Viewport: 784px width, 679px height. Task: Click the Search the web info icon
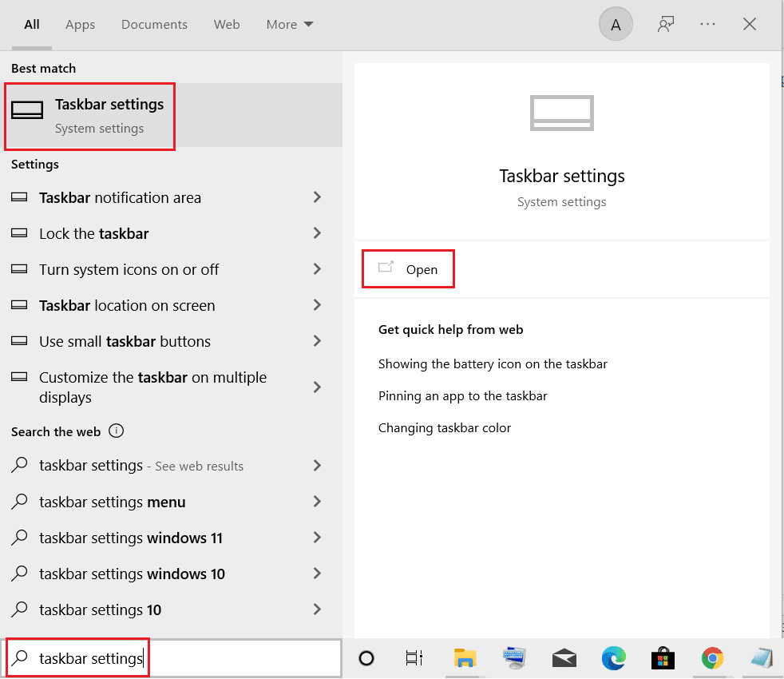coord(117,431)
